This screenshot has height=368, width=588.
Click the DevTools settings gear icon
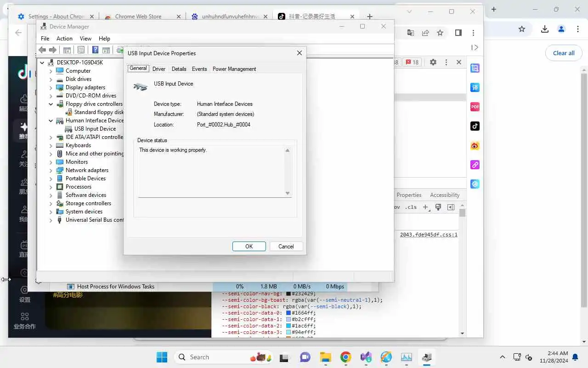click(433, 62)
